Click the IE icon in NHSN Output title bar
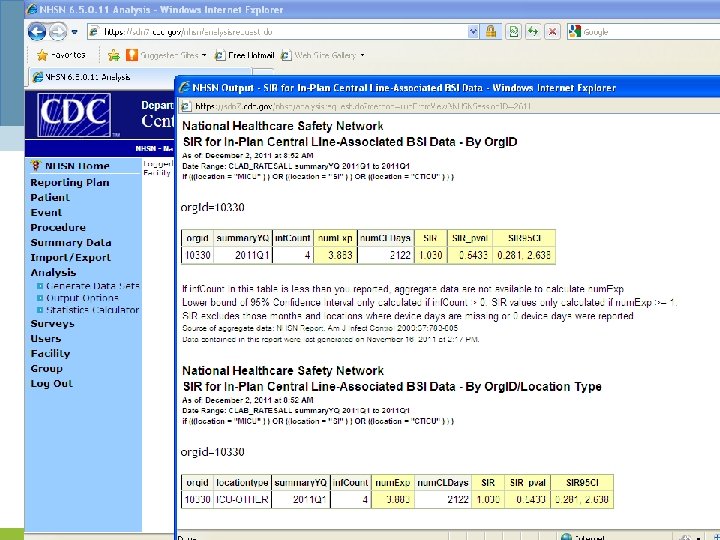 pos(184,87)
